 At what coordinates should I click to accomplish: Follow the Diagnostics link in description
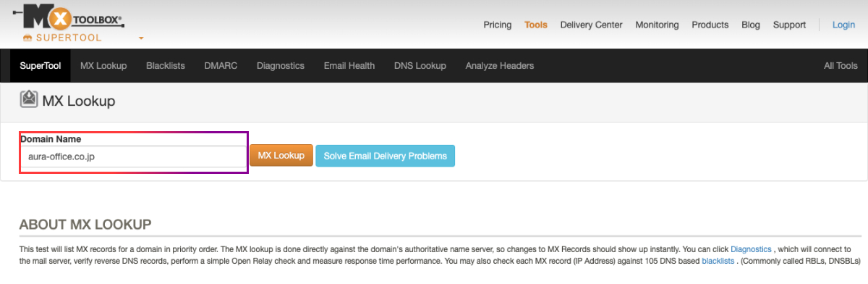751,249
